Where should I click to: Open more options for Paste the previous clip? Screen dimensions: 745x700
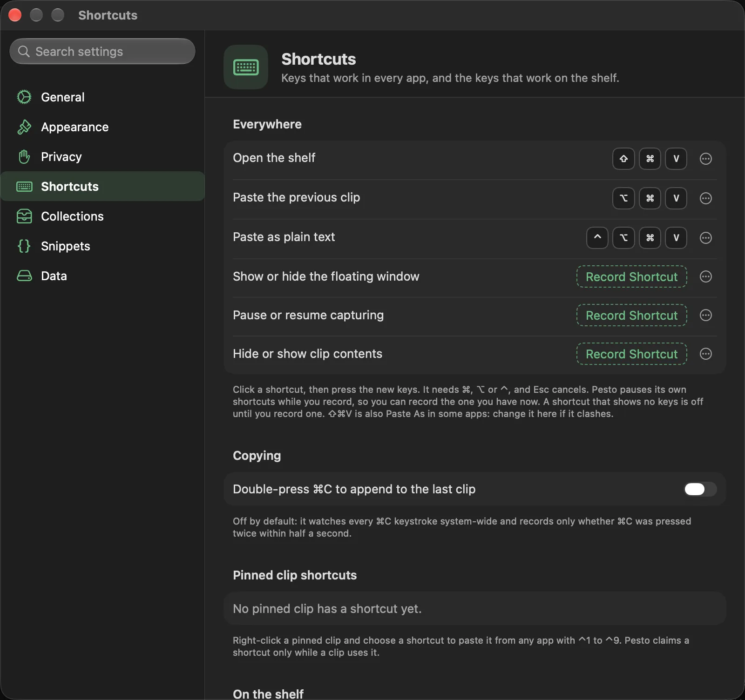pos(706,198)
